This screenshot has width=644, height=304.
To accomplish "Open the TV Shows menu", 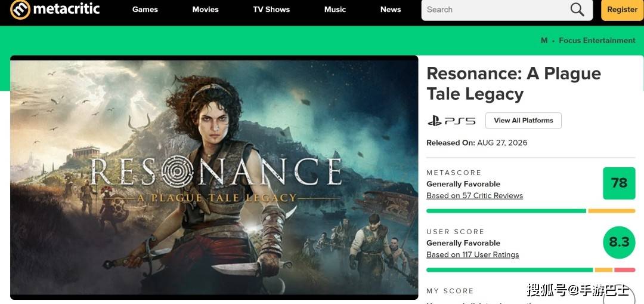I will [x=271, y=10].
